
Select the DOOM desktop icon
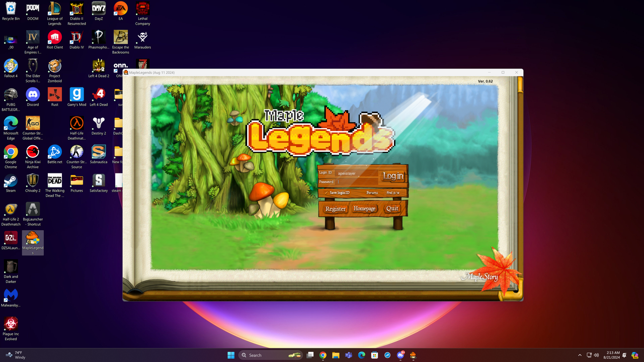(x=33, y=12)
